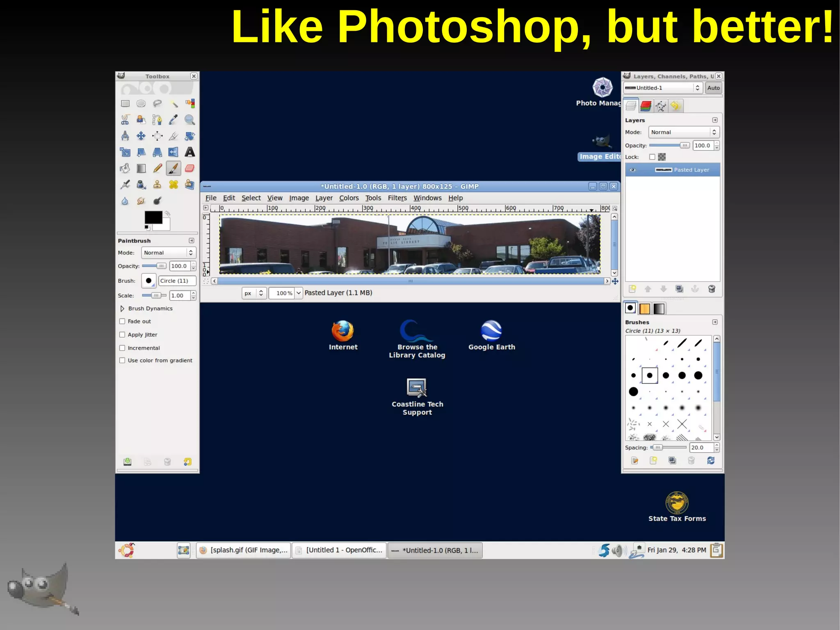Viewport: 840px width, 630px height.
Task: Select the Pencil tool
Action: 157,168
